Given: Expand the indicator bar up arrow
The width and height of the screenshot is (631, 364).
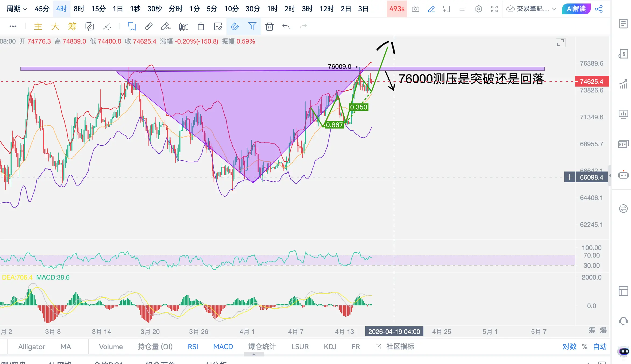Looking at the screenshot, I should [254, 355].
